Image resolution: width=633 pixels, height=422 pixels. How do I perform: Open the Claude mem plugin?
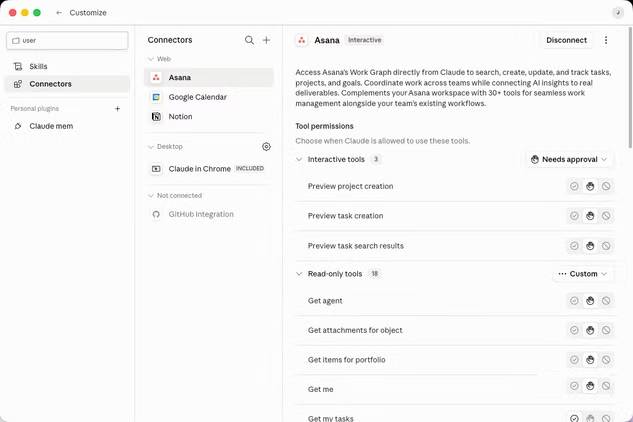tap(67, 126)
